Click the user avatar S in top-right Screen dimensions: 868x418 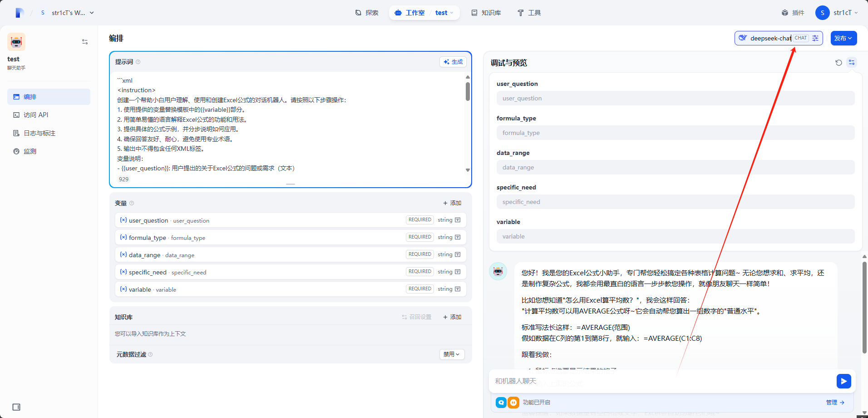(x=823, y=13)
